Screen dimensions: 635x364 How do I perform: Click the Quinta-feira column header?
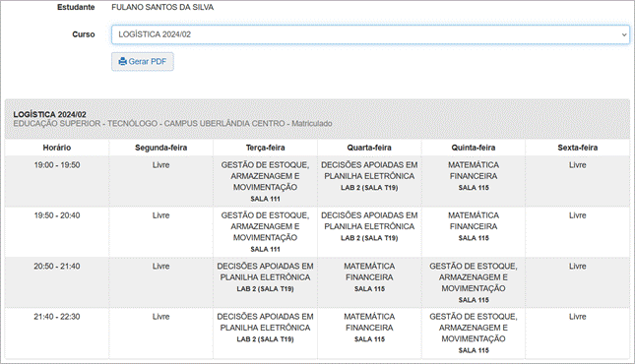coord(474,148)
